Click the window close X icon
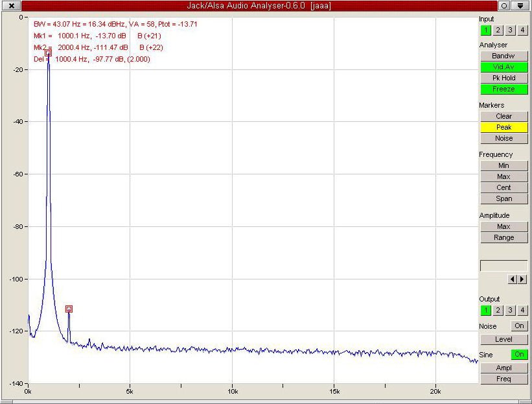The image size is (532, 404). (x=11, y=6)
